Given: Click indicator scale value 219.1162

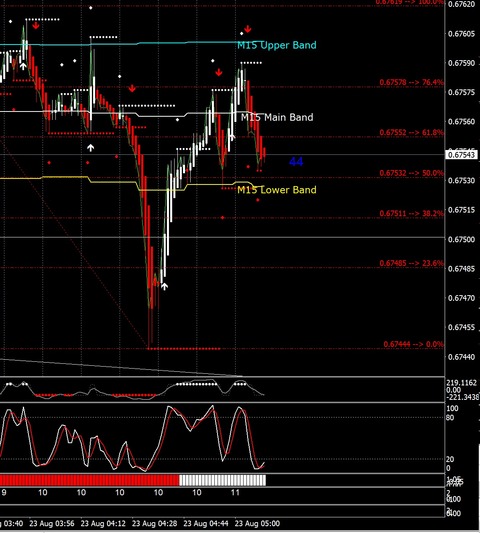Looking at the screenshot, I should [461, 383].
